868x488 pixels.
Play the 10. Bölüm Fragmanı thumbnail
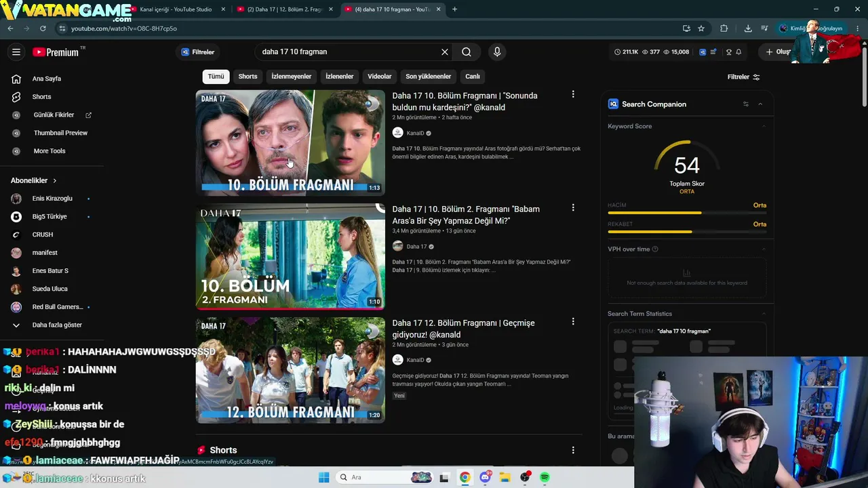click(x=290, y=143)
